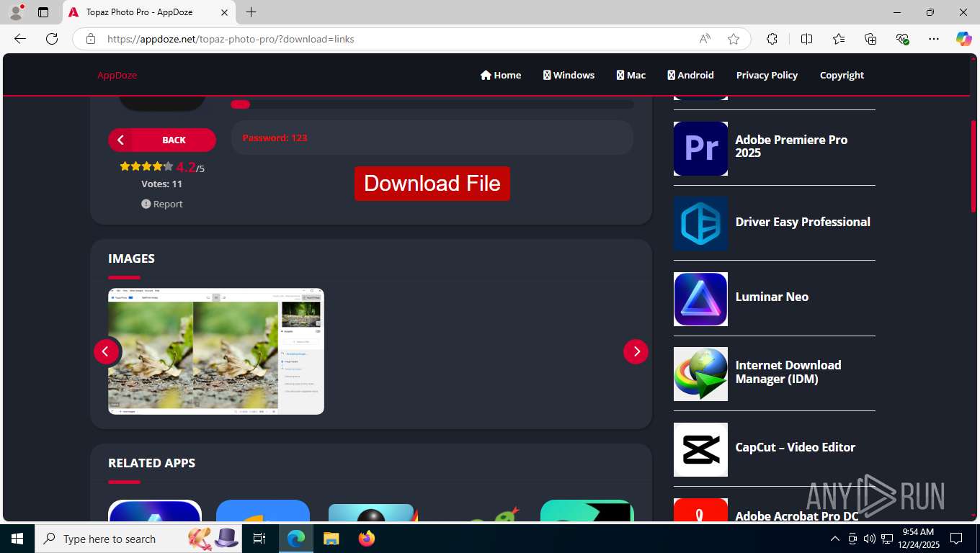
Task: Click the page vertical scrollbar thumb
Action: coord(974,166)
